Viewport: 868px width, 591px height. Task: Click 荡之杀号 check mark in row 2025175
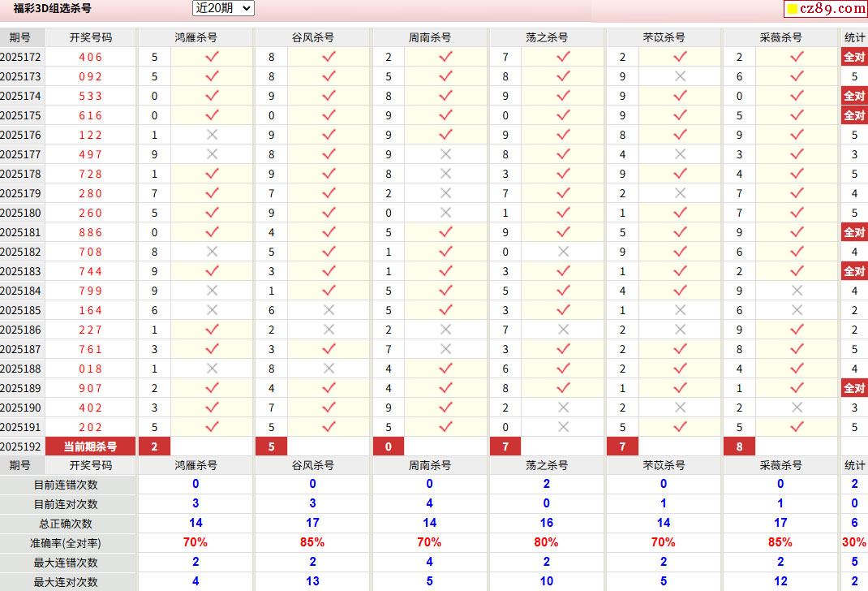pyautogui.click(x=563, y=115)
